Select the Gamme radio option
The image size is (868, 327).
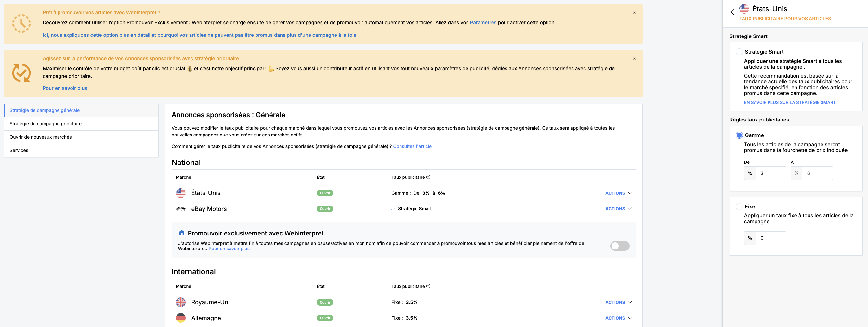(739, 135)
